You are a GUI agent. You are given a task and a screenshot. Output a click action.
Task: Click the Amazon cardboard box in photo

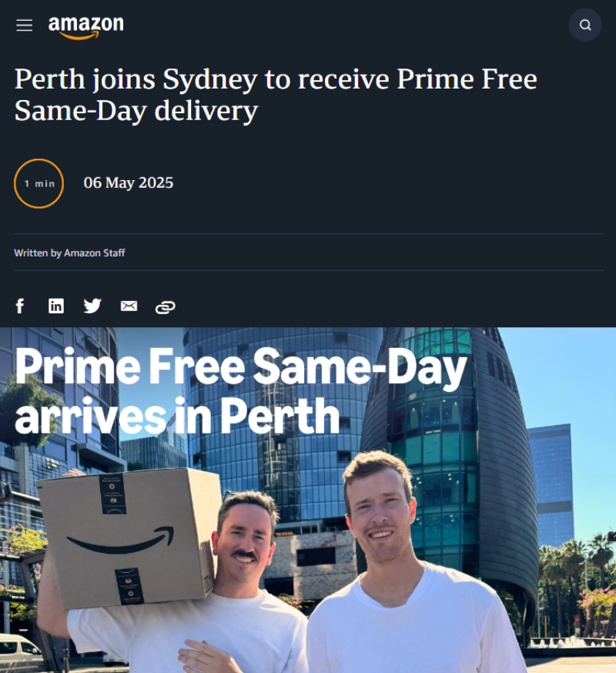(129, 537)
